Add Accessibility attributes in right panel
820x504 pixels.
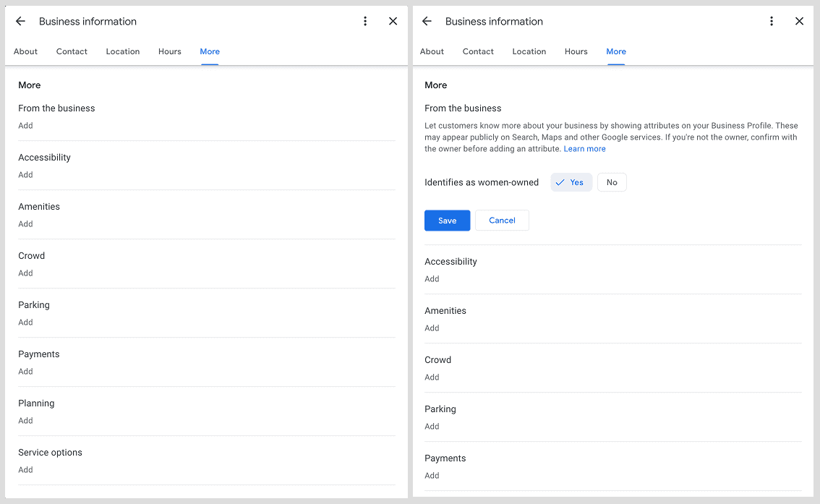[x=432, y=278]
